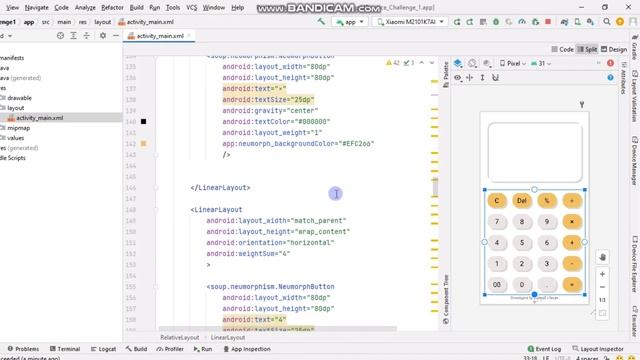
Task: Switch editor to Design view
Action: click(x=614, y=49)
